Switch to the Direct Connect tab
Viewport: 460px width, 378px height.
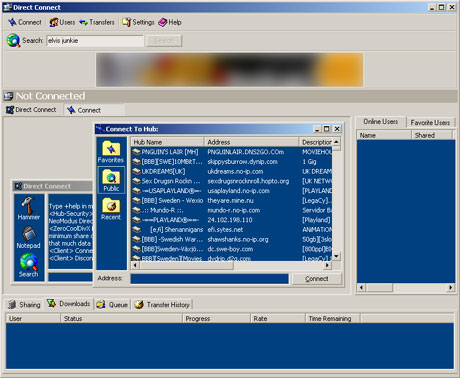point(31,110)
